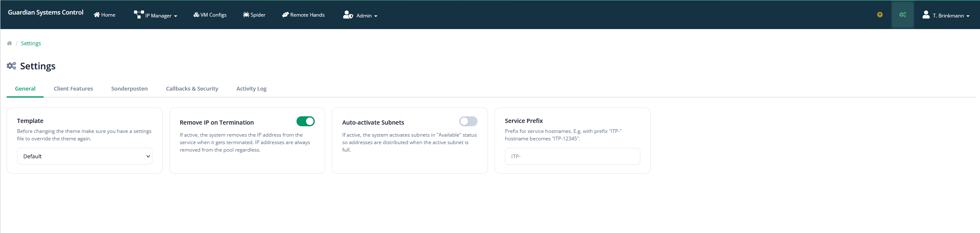
Task: Click the Settings page heading text
Action: [x=38, y=66]
